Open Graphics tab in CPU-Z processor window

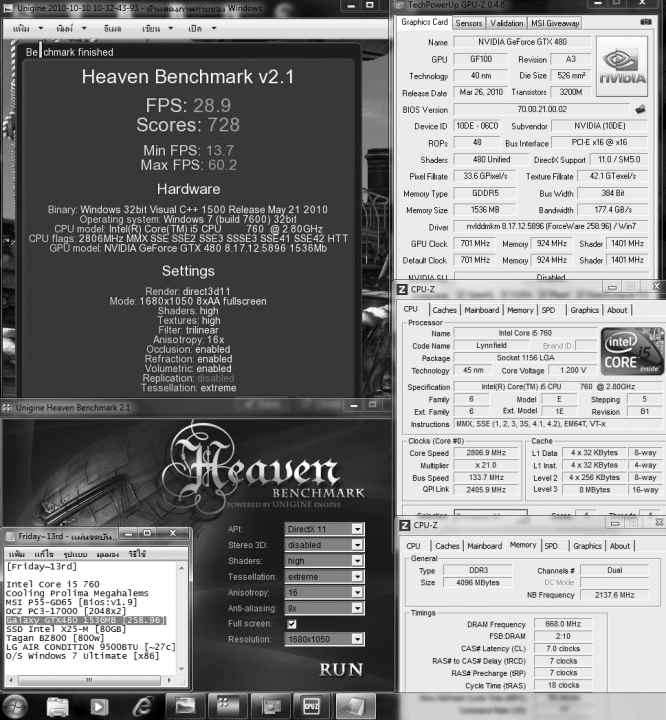(x=584, y=310)
